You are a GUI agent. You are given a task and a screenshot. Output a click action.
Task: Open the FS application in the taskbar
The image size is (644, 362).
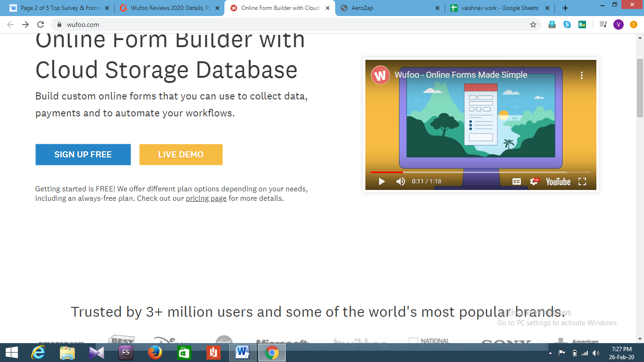(x=126, y=353)
